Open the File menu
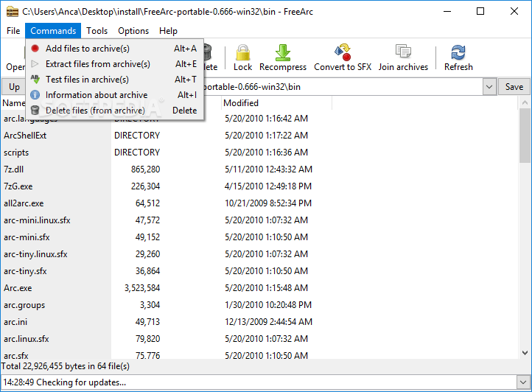This screenshot has width=532, height=392. point(13,31)
